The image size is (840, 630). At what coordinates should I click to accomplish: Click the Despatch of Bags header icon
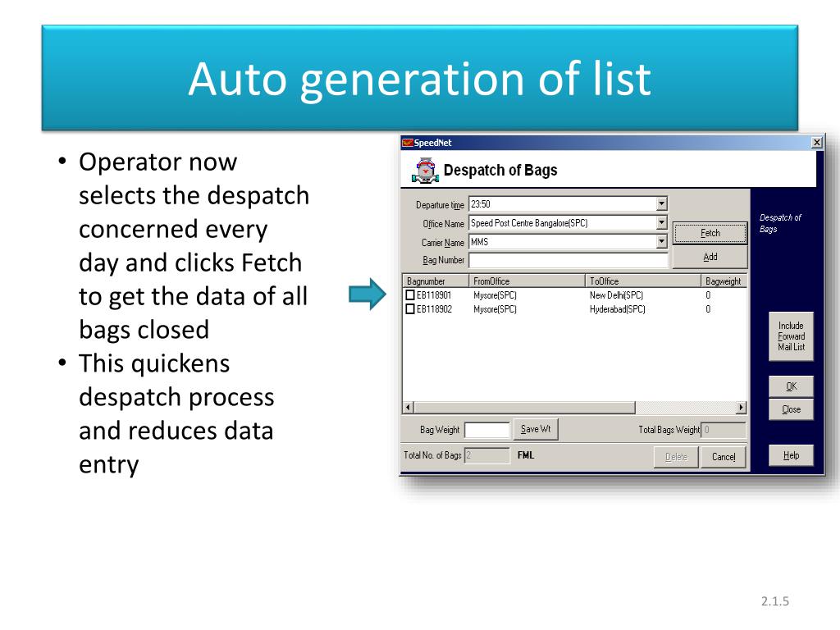click(x=426, y=171)
